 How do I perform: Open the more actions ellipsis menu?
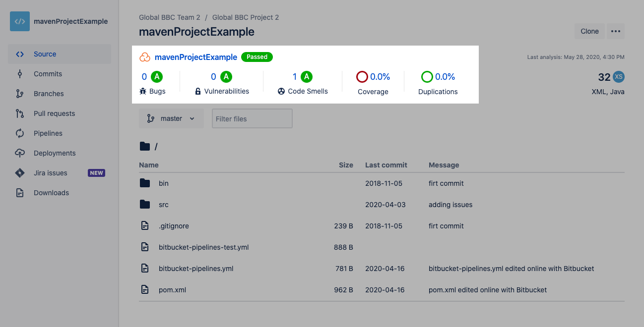click(616, 31)
